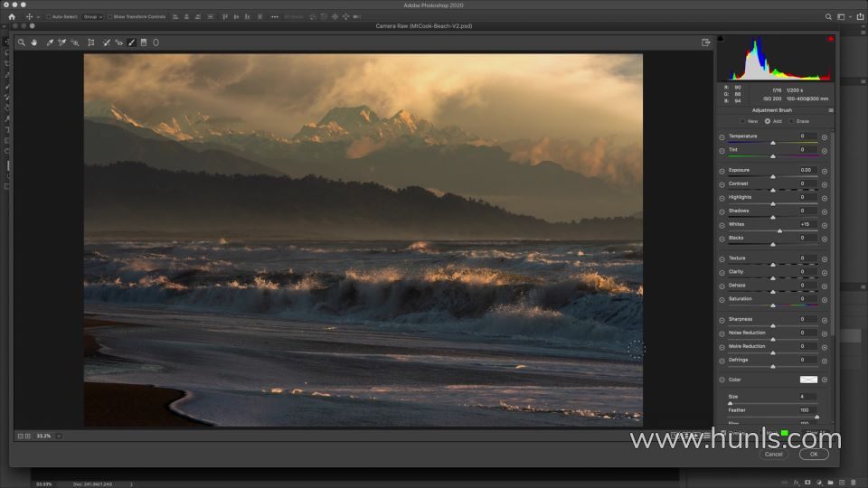Select the Erase brush radio button
The height and width of the screenshot is (488, 868).
click(791, 121)
